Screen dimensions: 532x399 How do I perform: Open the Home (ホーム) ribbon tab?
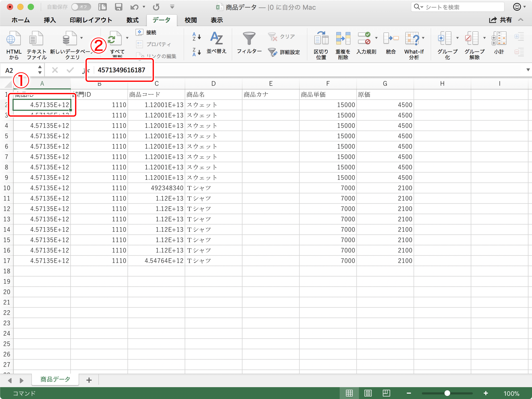point(20,20)
